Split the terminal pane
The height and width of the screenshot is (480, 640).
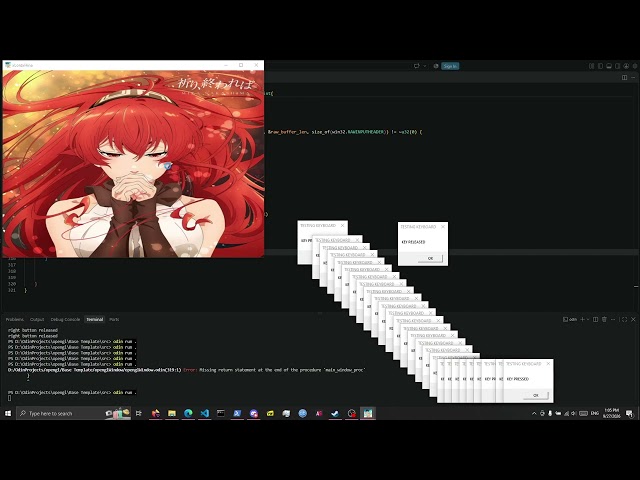[596, 320]
